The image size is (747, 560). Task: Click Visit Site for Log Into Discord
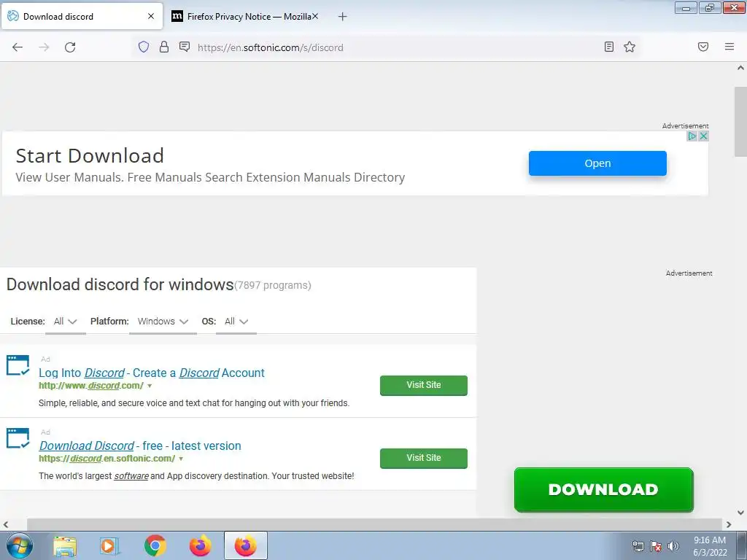click(x=424, y=385)
